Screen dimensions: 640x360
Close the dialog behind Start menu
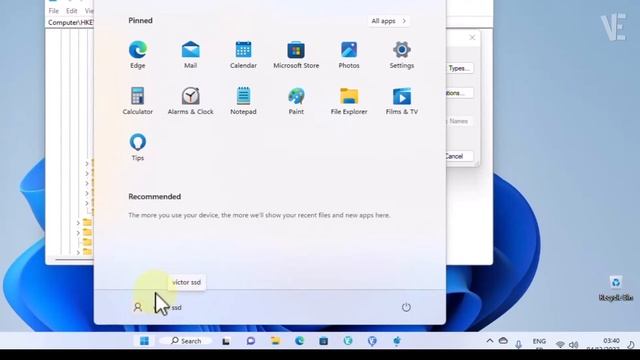pyautogui.click(x=472, y=38)
